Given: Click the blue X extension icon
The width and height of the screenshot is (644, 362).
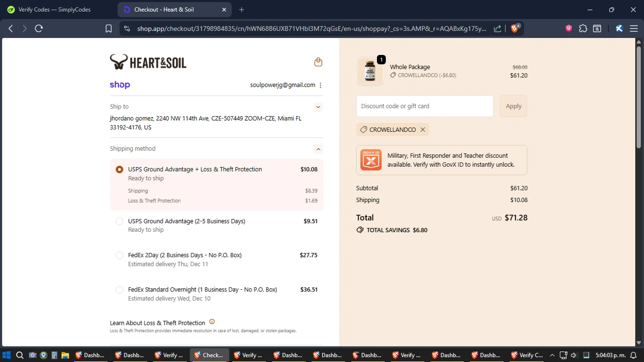Looking at the screenshot, I should point(619,28).
